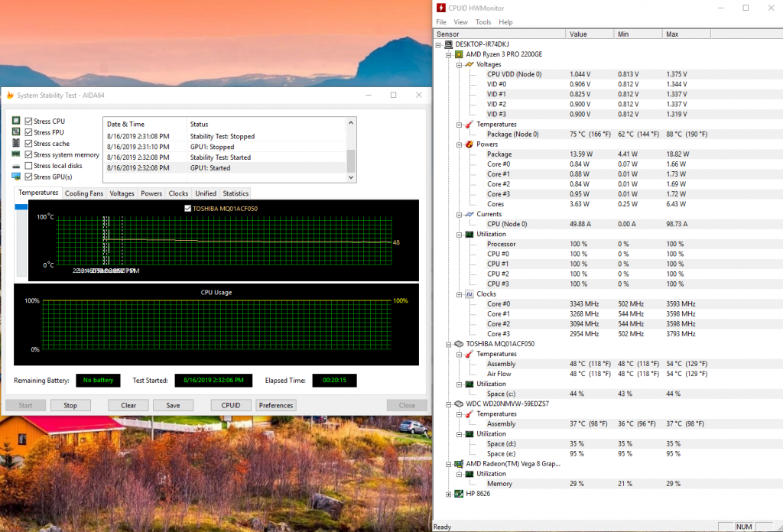Uncheck the Stress GPU(s) checkbox
Screen dimensions: 783x532
tap(28, 177)
